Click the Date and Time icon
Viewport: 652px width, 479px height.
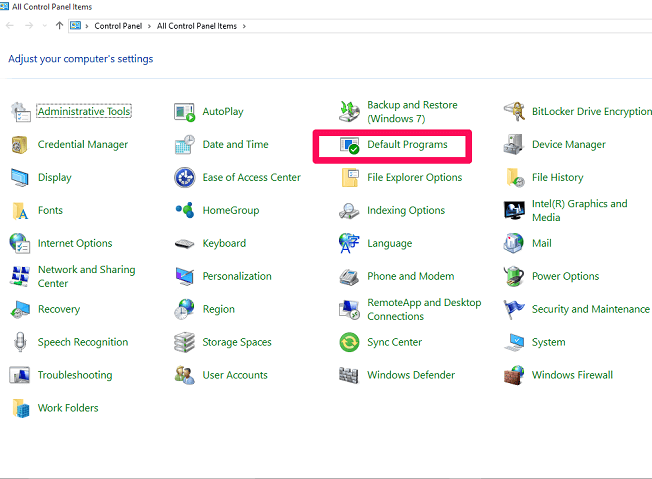point(184,144)
